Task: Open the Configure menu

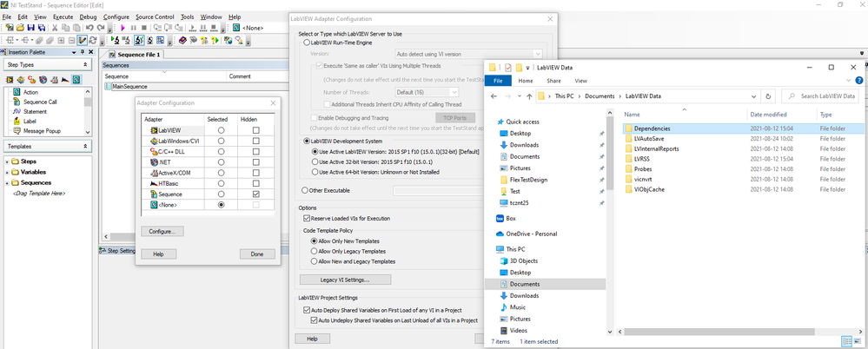Action: click(116, 17)
